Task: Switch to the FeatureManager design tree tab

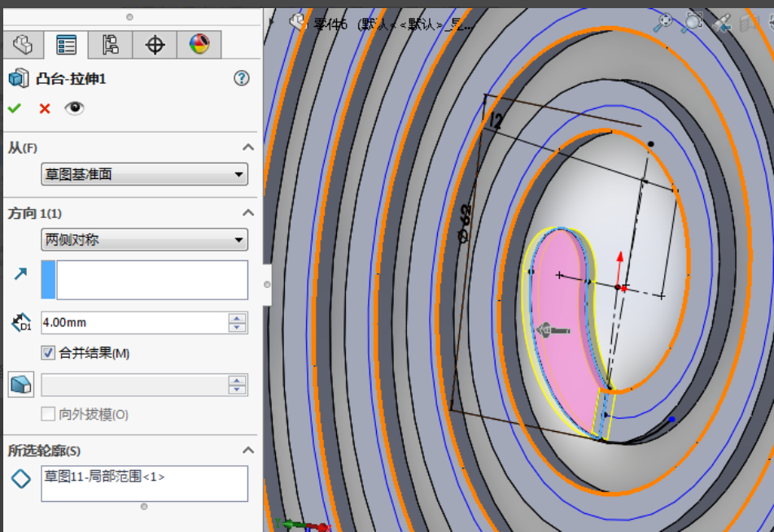Action: (23, 45)
